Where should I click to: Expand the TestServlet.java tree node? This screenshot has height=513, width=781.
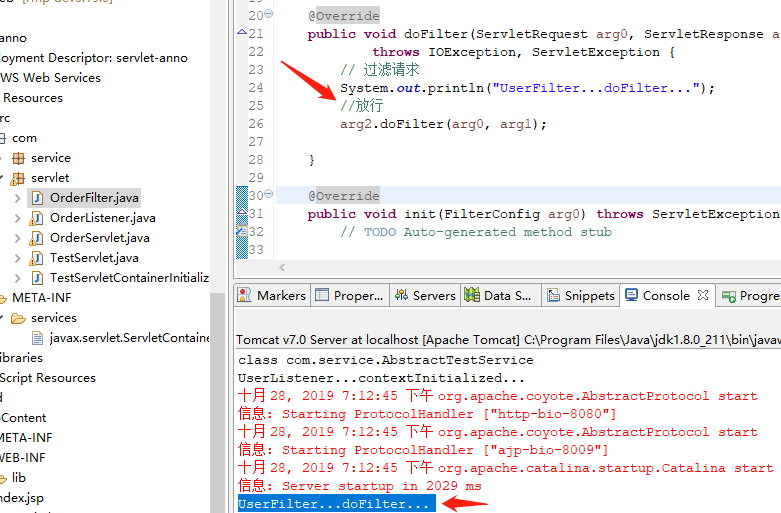pyautogui.click(x=17, y=258)
